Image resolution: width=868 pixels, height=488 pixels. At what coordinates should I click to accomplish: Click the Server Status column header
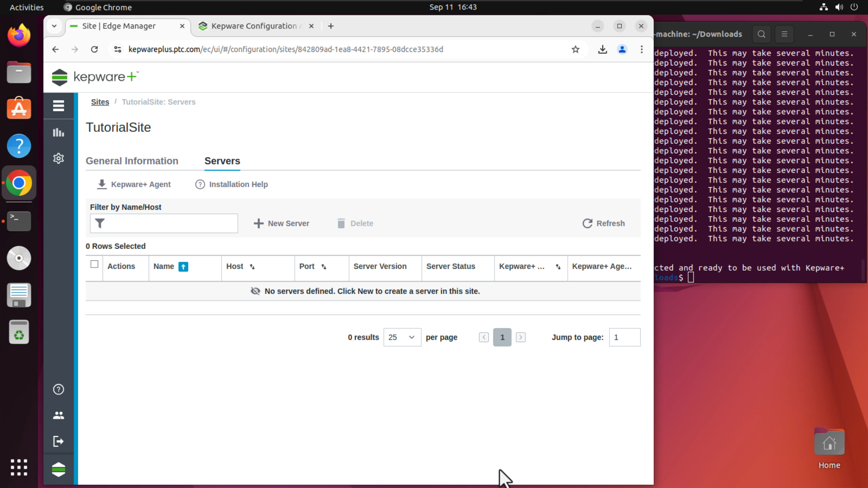(x=451, y=267)
